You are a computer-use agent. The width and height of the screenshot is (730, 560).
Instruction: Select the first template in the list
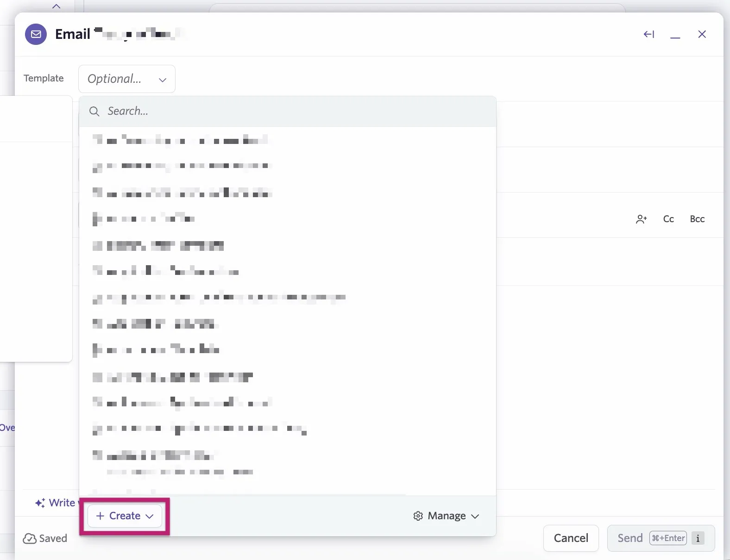click(288, 139)
